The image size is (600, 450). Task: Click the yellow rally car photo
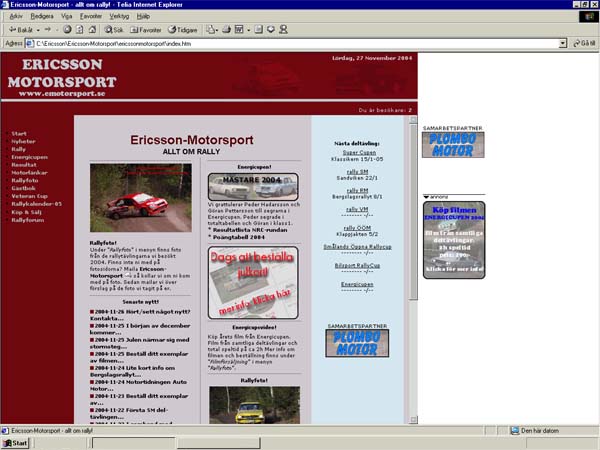point(254,405)
